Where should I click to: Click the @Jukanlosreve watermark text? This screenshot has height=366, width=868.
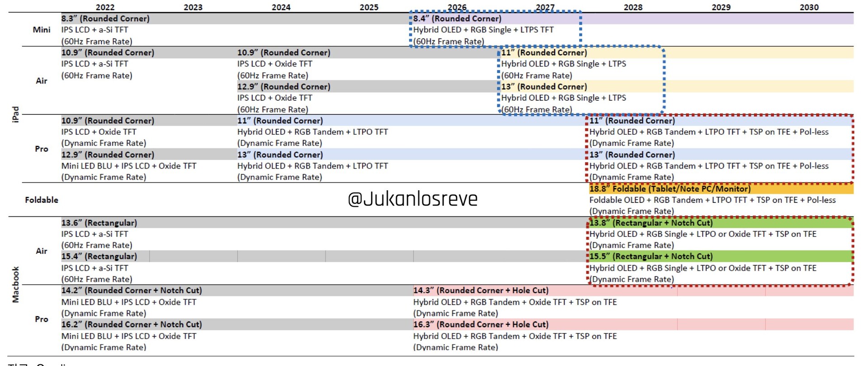pyautogui.click(x=412, y=199)
